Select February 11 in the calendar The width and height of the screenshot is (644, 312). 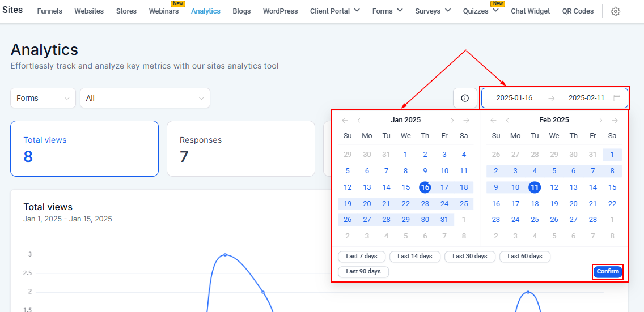click(535, 187)
